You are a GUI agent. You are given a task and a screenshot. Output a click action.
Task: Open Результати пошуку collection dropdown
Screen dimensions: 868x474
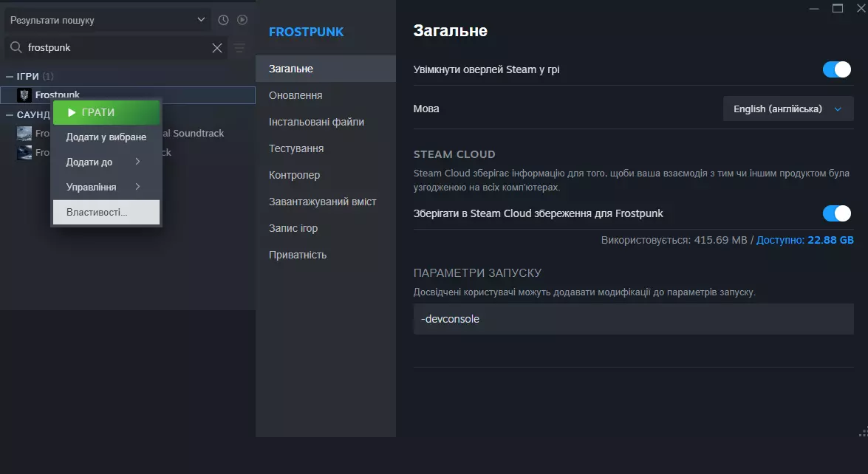click(x=107, y=20)
